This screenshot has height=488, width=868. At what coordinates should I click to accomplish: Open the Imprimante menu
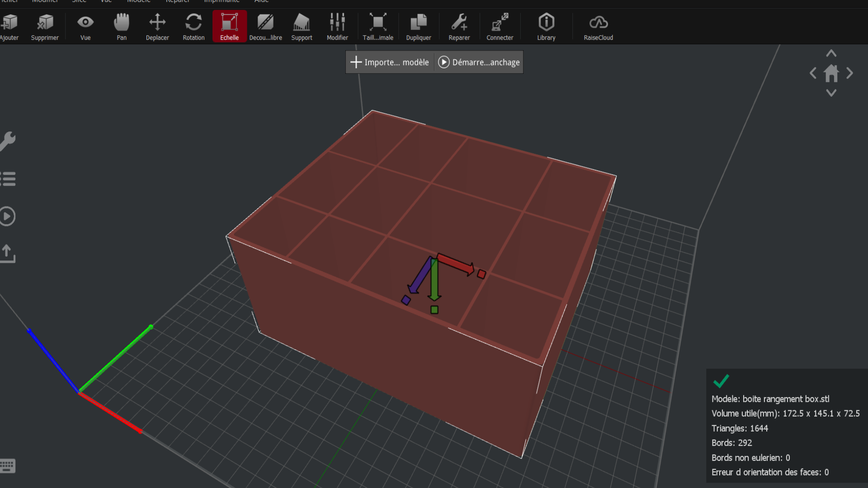222,1
